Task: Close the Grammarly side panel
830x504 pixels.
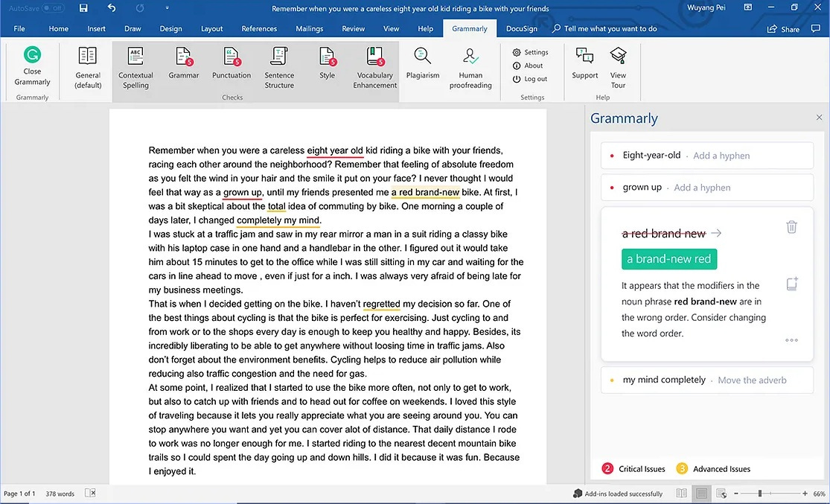Action: pyautogui.click(x=819, y=118)
